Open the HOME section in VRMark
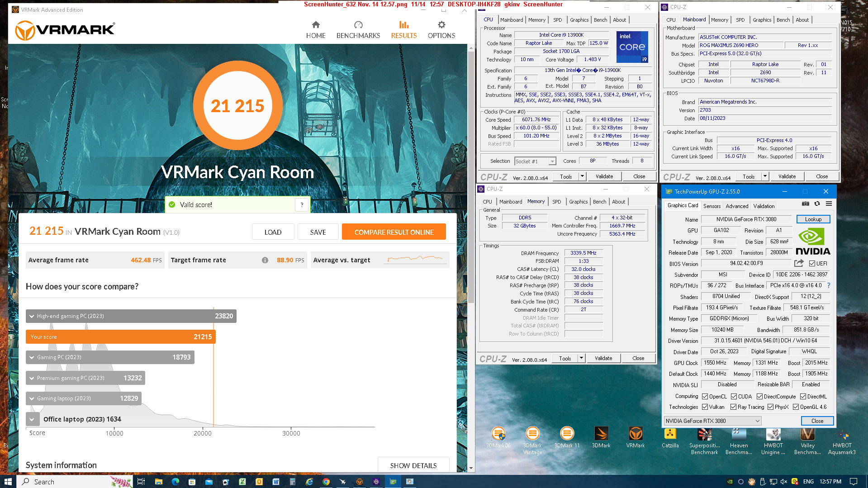Image resolution: width=868 pixels, height=488 pixels. [x=316, y=30]
